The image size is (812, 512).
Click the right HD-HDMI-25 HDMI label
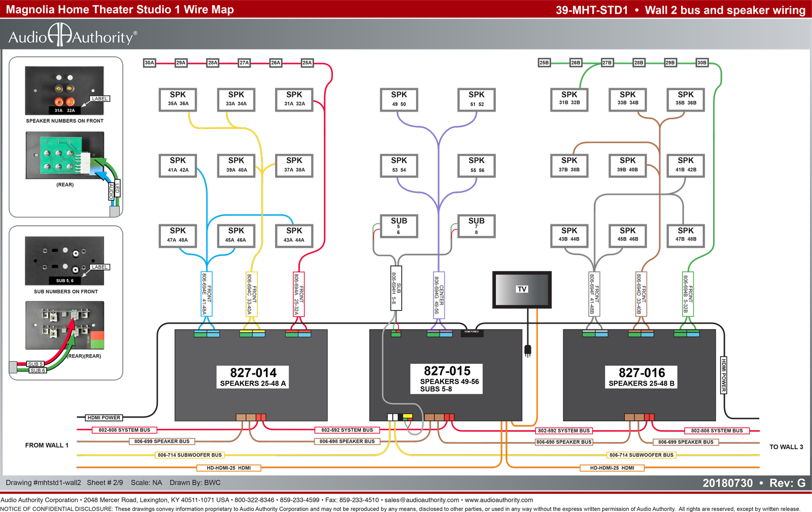[612, 468]
